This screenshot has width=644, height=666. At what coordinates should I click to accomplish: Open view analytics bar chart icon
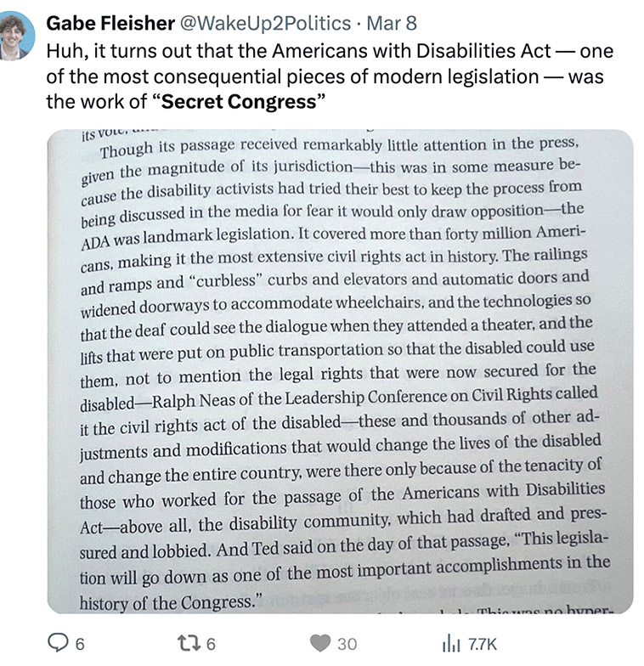click(452, 644)
